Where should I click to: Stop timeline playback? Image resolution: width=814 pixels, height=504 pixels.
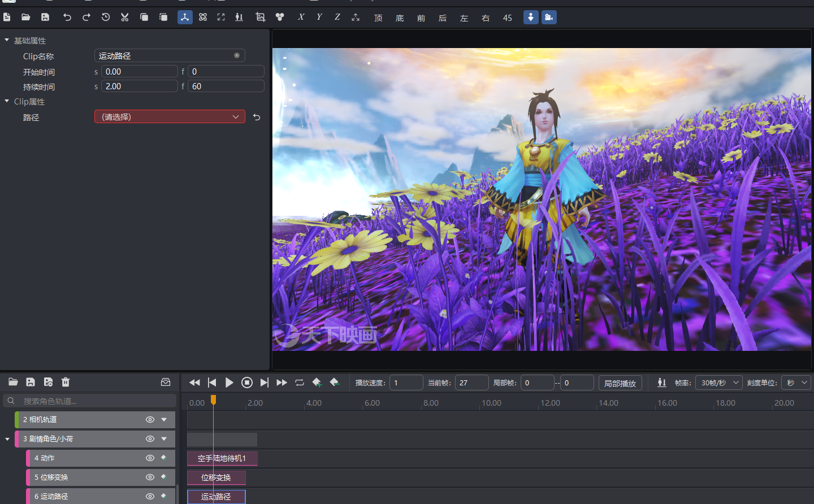(x=247, y=383)
